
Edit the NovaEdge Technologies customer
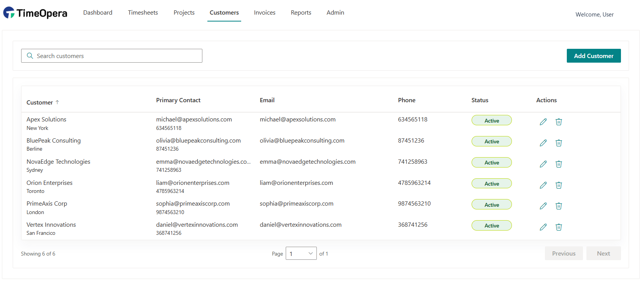[543, 164]
